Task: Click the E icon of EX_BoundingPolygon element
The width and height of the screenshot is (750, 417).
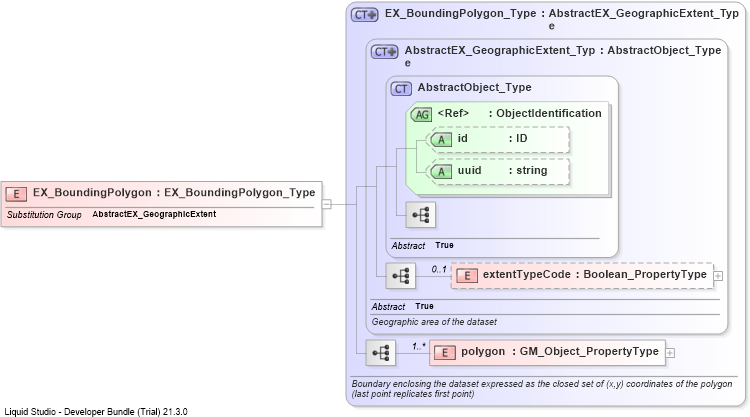Action: click(x=16, y=194)
